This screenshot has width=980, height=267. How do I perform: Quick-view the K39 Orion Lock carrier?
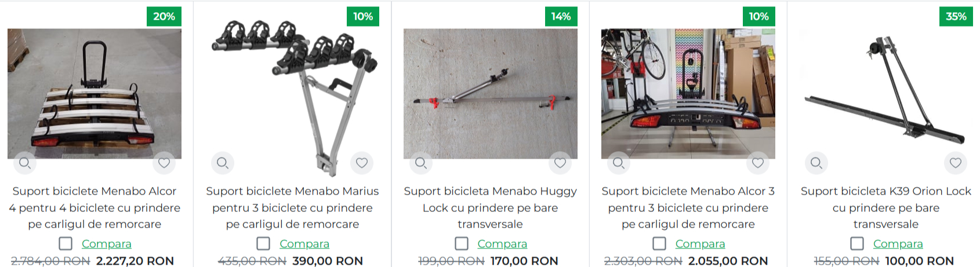point(816,163)
